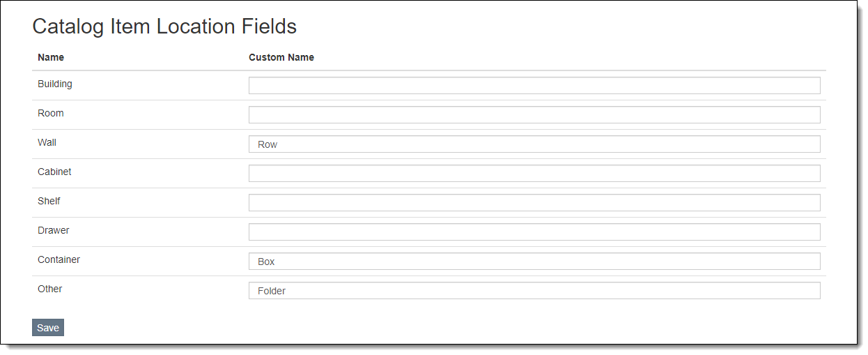Click the Building custom name field
This screenshot has height=355, width=868.
click(x=534, y=85)
